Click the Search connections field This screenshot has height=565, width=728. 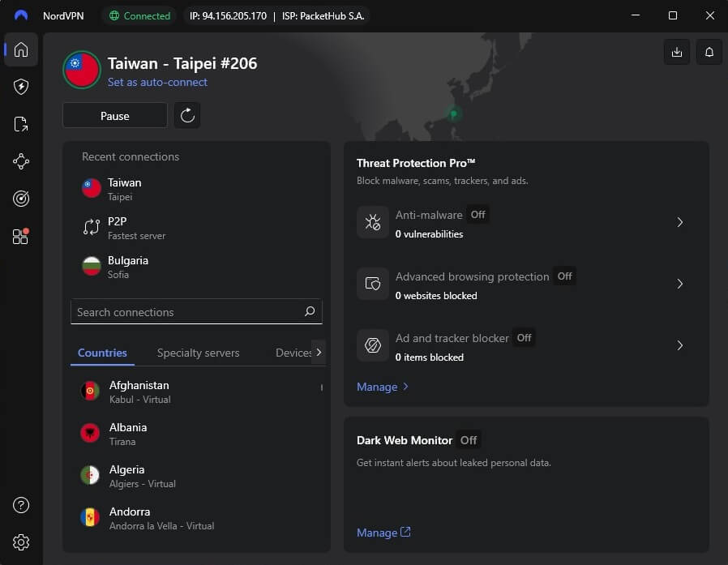(186, 311)
